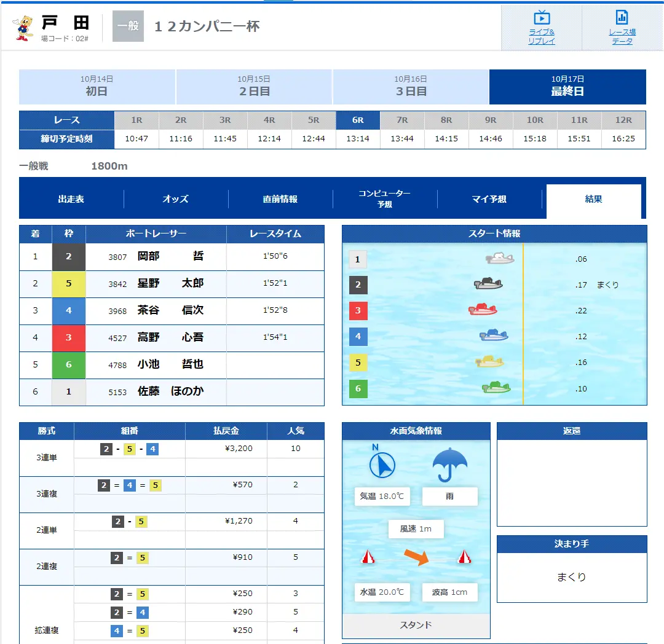
Task: Click the north compass icon
Action: pyautogui.click(x=382, y=464)
